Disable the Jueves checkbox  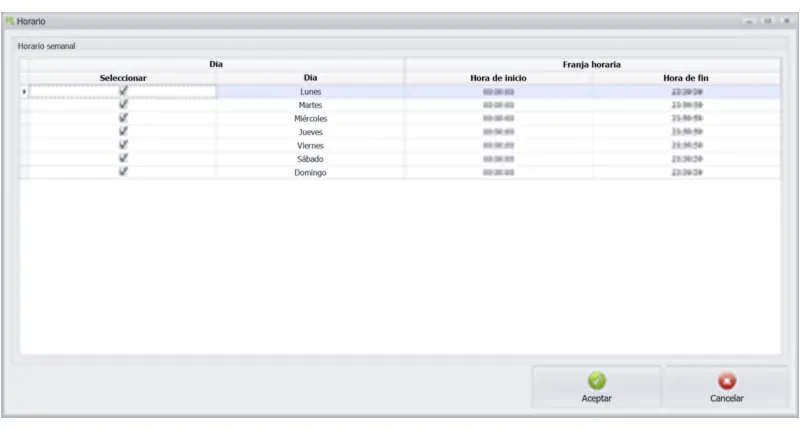pyautogui.click(x=123, y=131)
